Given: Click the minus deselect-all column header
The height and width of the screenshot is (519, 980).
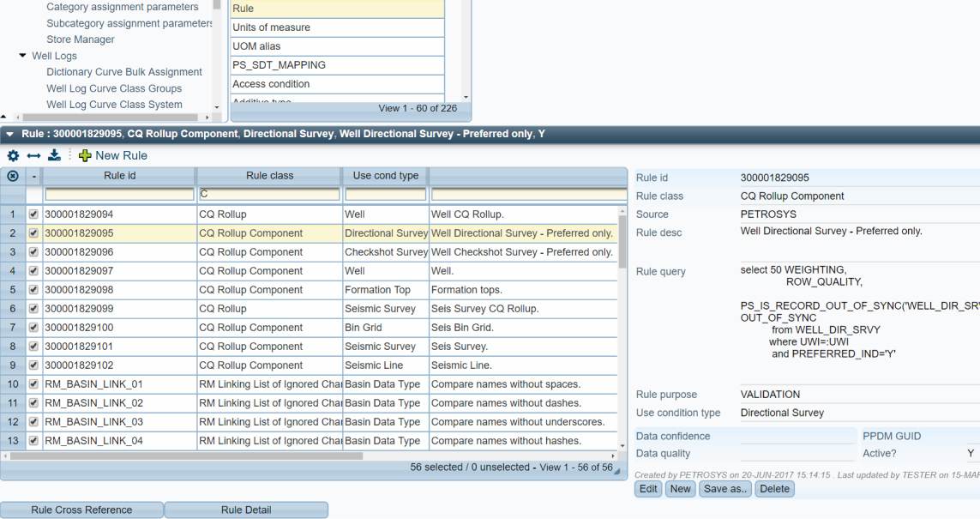Looking at the screenshot, I should tap(33, 176).
